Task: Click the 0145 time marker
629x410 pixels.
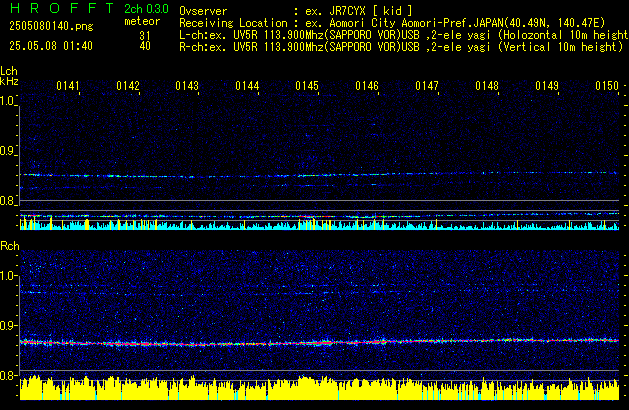Action: (307, 86)
